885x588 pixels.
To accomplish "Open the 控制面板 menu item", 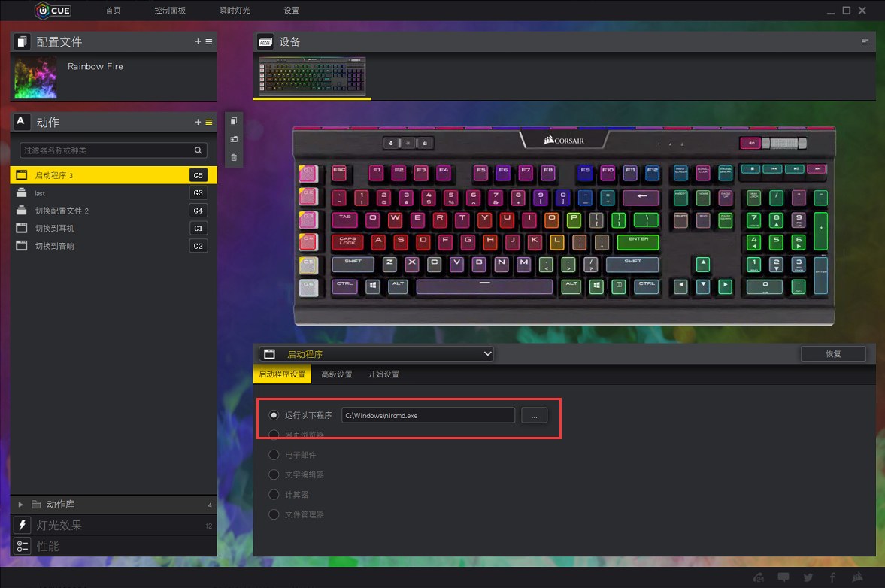I will click(x=170, y=11).
